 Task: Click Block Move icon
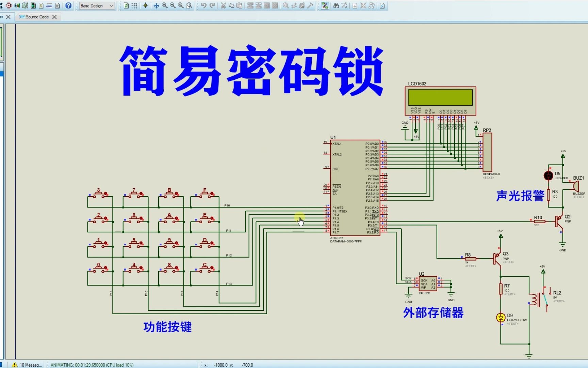[x=259, y=5]
